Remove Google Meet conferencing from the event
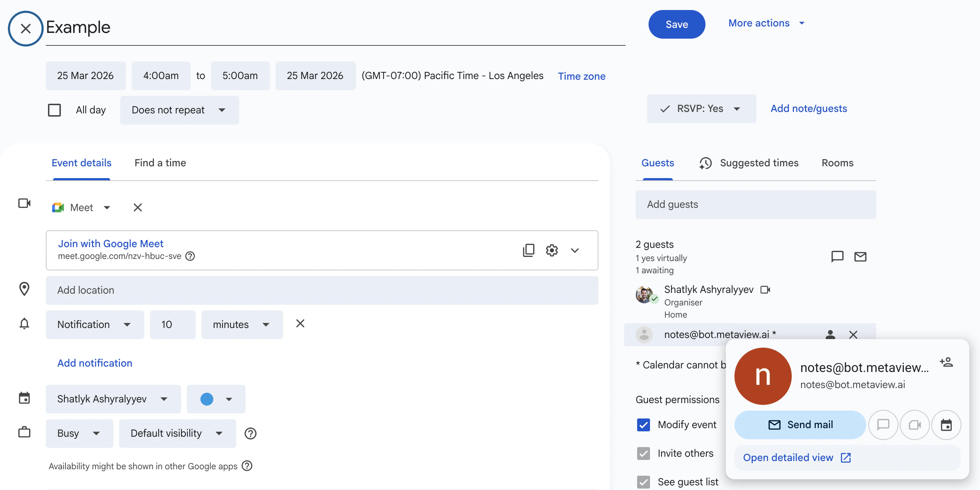Image resolution: width=980 pixels, height=490 pixels. click(x=137, y=207)
